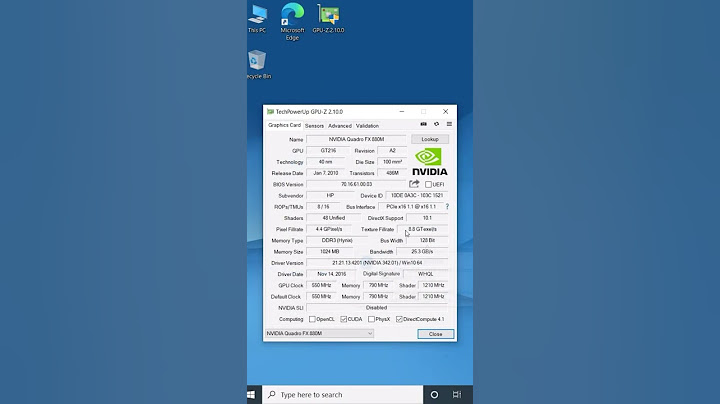Viewport: 720px width, 404px height.
Task: Click the Device ID value 10DE 0A3C
Action: click(416, 196)
